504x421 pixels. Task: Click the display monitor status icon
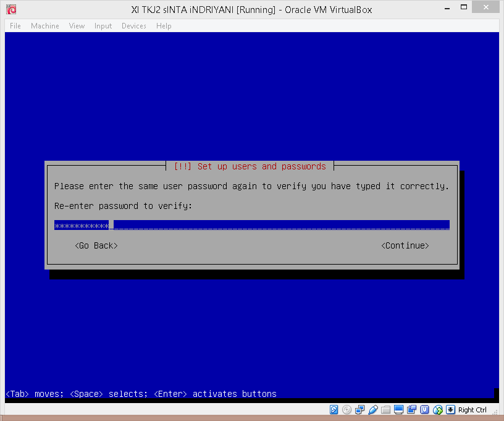point(398,410)
